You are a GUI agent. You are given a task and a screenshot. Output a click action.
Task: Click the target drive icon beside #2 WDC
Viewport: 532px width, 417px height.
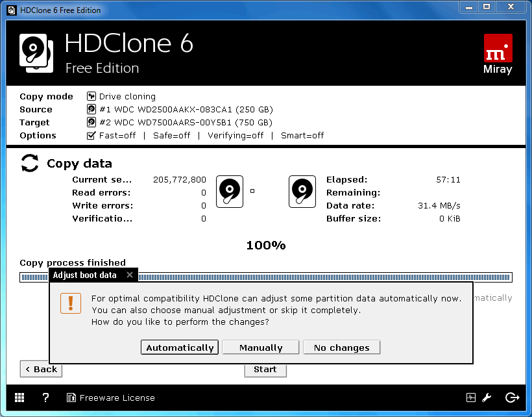(x=91, y=122)
